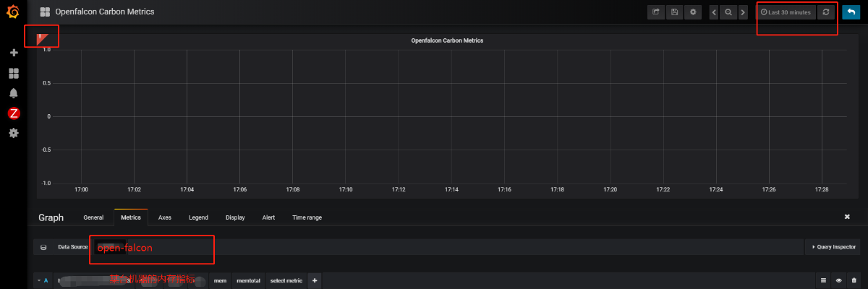Image resolution: width=868 pixels, height=289 pixels.
Task: Save the dashboard with the floppy icon
Action: tap(675, 12)
